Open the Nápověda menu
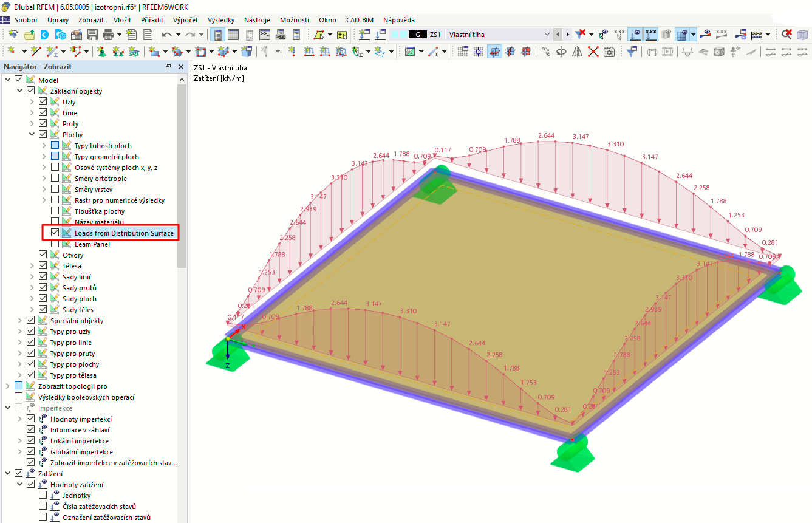Screen dimensions: 812x523 (x=399, y=20)
